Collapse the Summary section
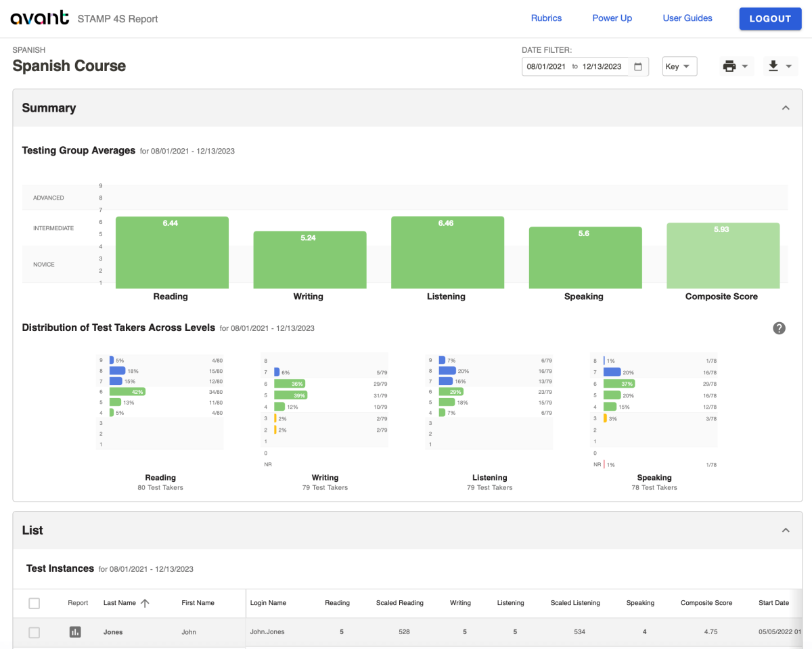Image resolution: width=812 pixels, height=649 pixels. 786,108
